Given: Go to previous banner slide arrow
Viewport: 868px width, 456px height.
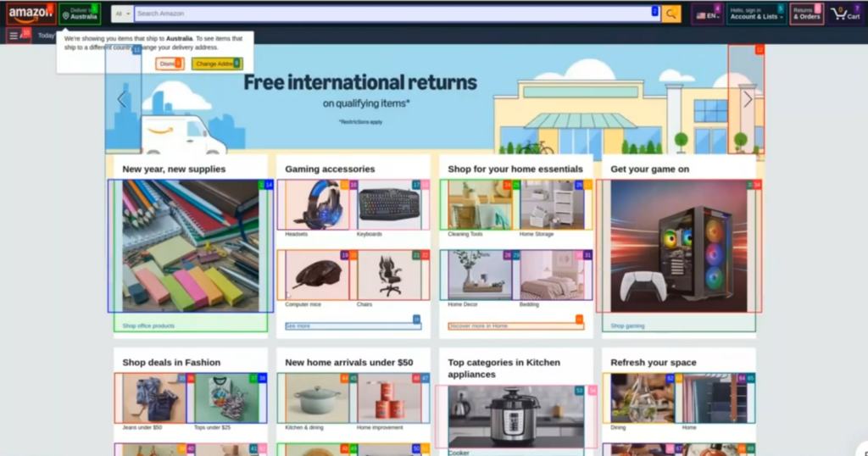Looking at the screenshot, I should click(121, 99).
